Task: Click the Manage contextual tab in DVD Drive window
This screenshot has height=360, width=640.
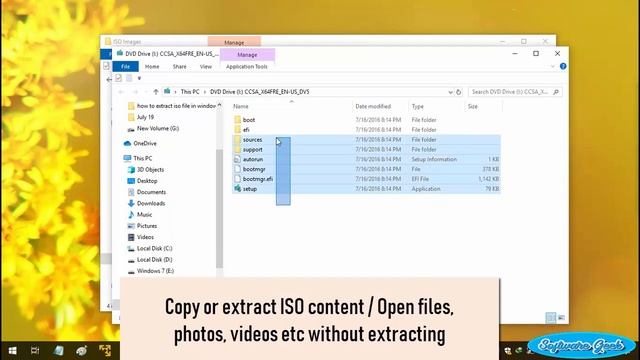Action: coord(247,55)
